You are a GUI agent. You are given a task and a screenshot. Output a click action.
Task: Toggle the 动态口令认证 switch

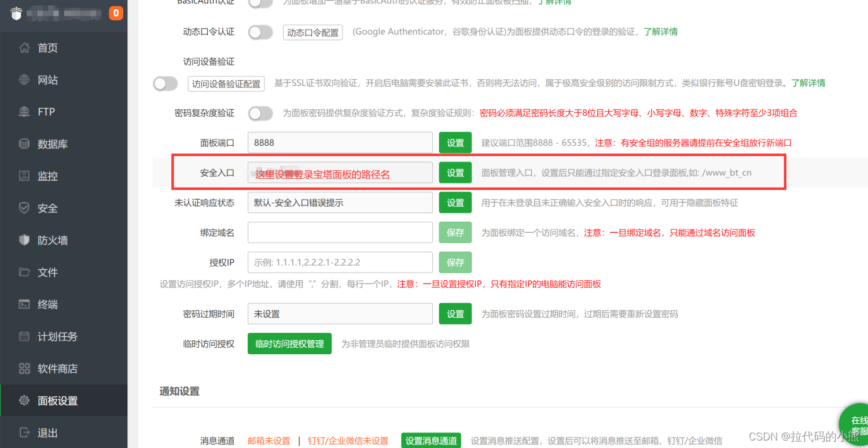(260, 32)
